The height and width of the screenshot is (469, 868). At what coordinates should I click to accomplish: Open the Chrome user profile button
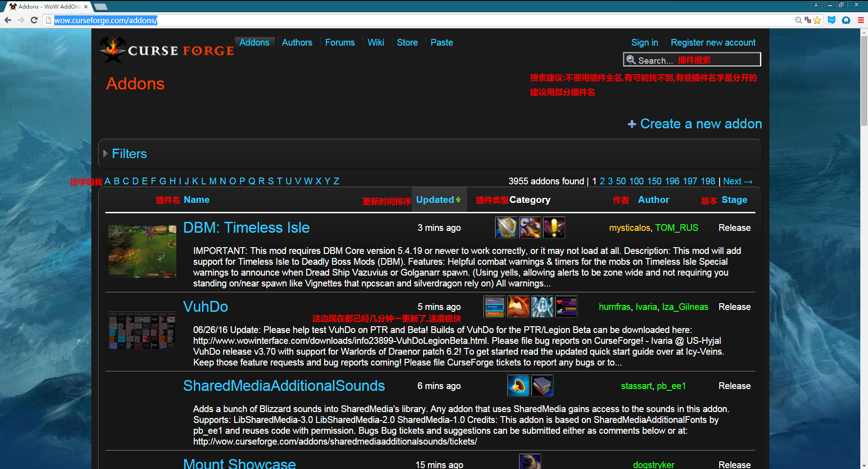click(x=816, y=5)
